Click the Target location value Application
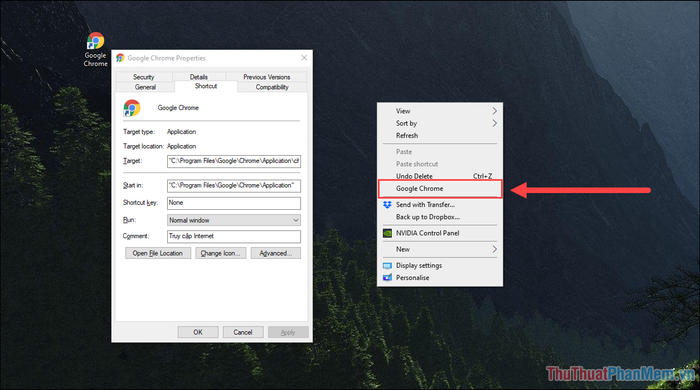Screen dimensions: 700x390 click(181, 146)
